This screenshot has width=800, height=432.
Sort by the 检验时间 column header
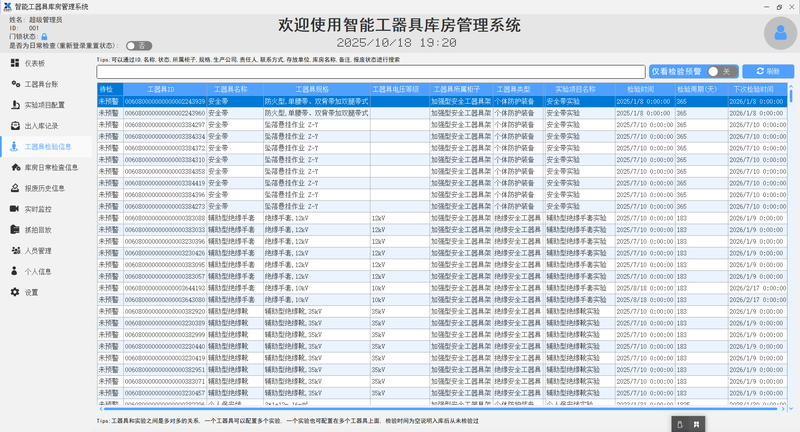pyautogui.click(x=645, y=89)
